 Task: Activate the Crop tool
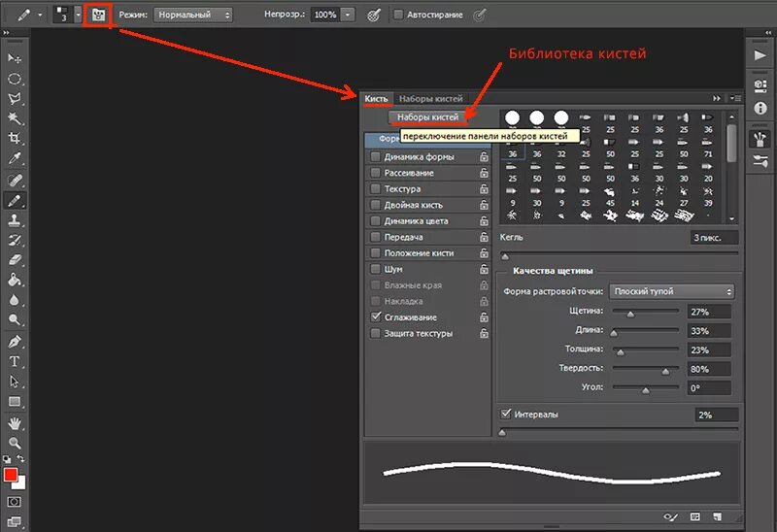[15, 138]
